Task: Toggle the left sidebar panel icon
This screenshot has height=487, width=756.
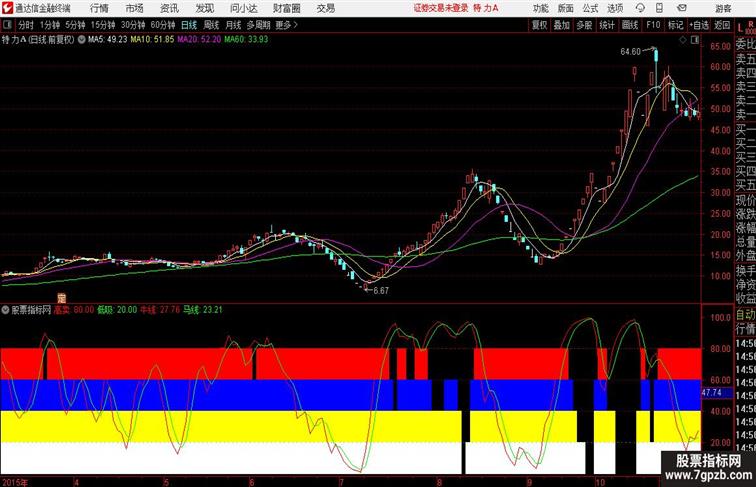Action: click(7, 25)
